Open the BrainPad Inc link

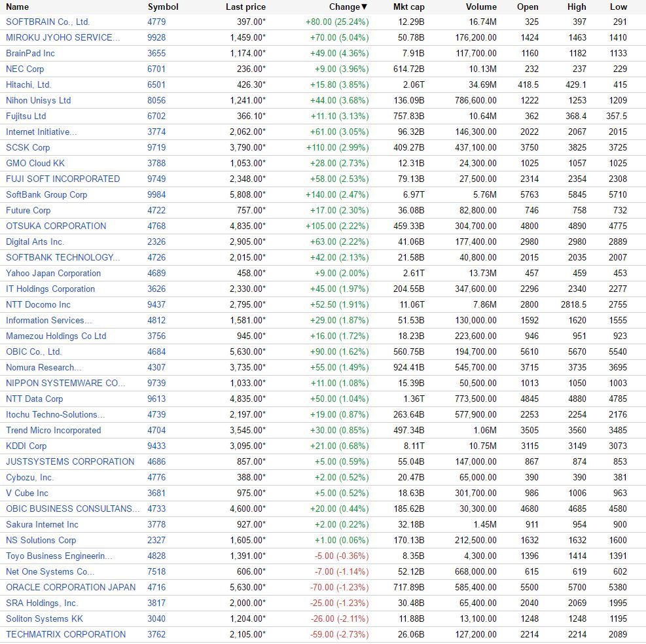pos(30,53)
